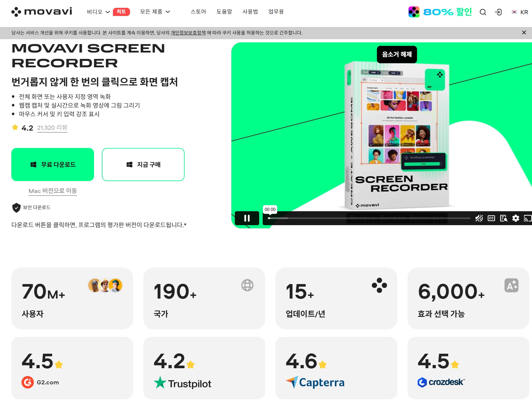Cast the video using the cast icon
This screenshot has width=532, height=401.
(527, 218)
